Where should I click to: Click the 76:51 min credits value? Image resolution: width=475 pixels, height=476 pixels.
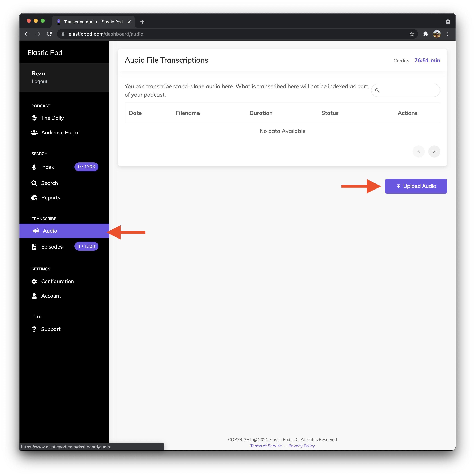427,60
